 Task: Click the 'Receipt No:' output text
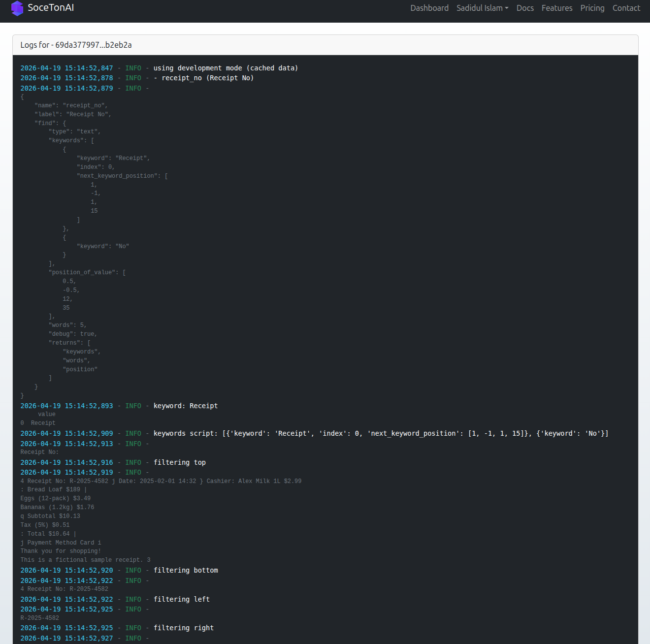coord(39,452)
